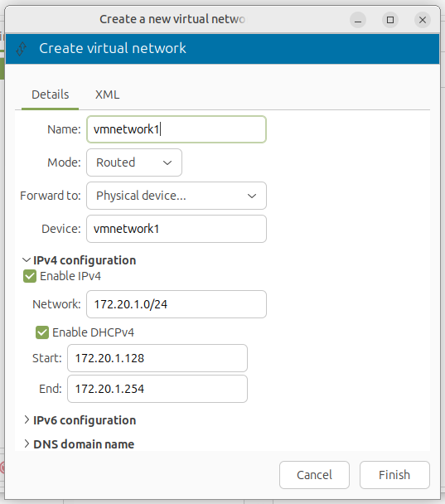The width and height of the screenshot is (445, 504).
Task: Click the virtual network icon in header
Action: pos(22,49)
